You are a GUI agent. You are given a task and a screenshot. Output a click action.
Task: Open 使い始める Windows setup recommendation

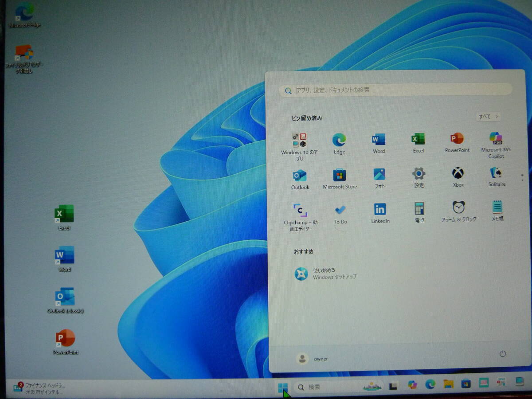[x=326, y=274]
